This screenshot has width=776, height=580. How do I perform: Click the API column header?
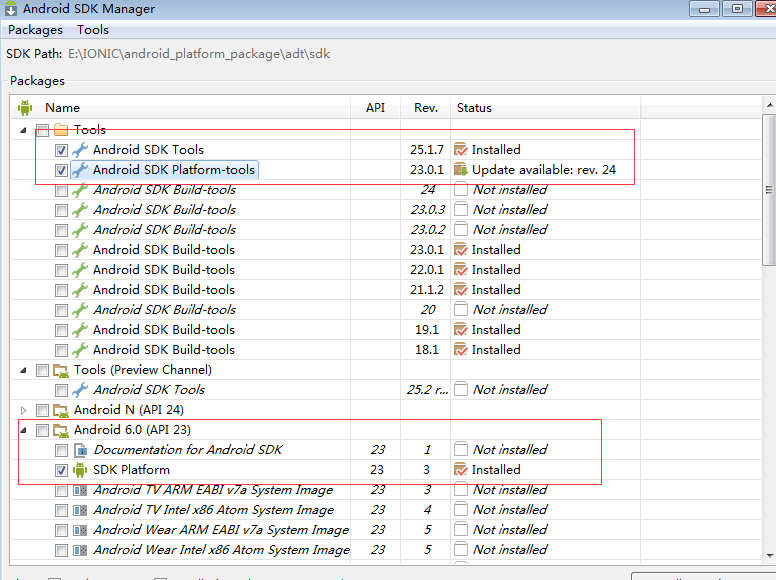375,107
